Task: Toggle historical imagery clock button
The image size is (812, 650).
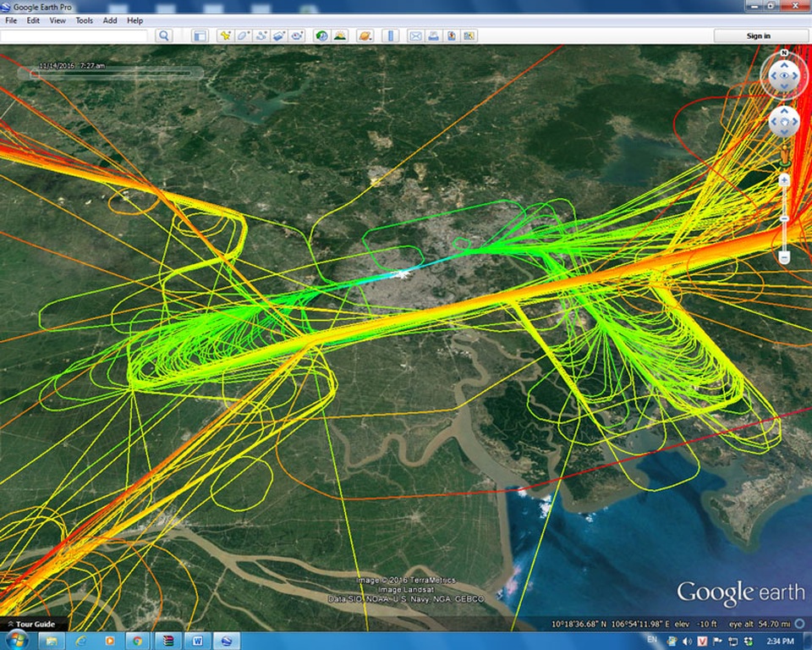Action: click(321, 36)
